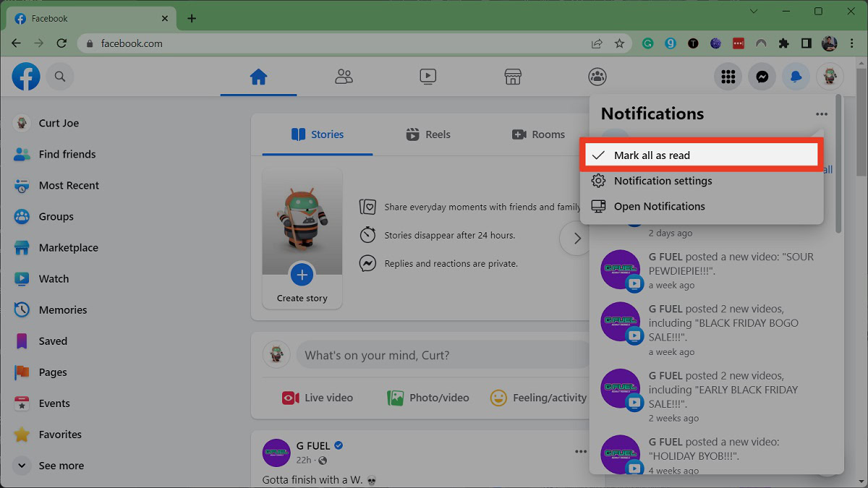The height and width of the screenshot is (488, 868).
Task: Switch to the Rooms tab
Action: pyautogui.click(x=538, y=134)
